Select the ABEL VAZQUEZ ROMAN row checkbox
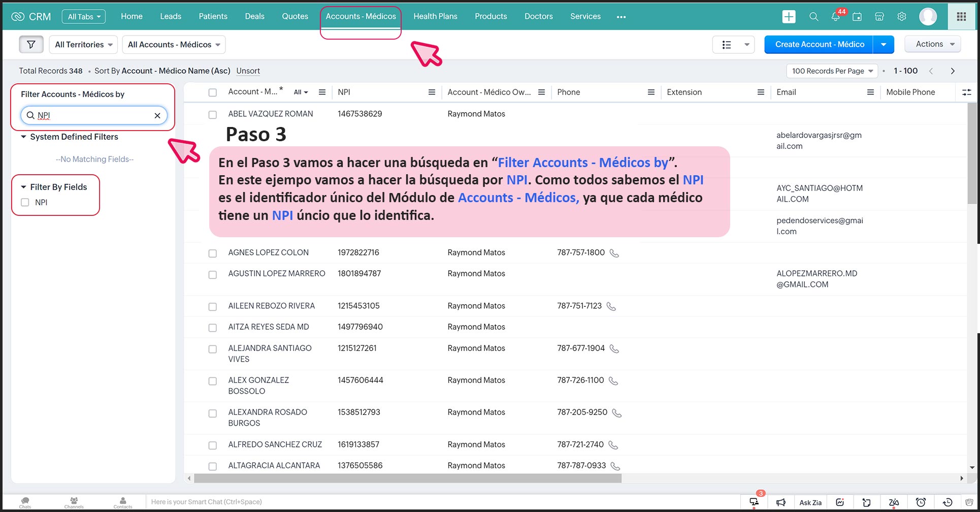Screen dimensions: 980x512 point(213,115)
